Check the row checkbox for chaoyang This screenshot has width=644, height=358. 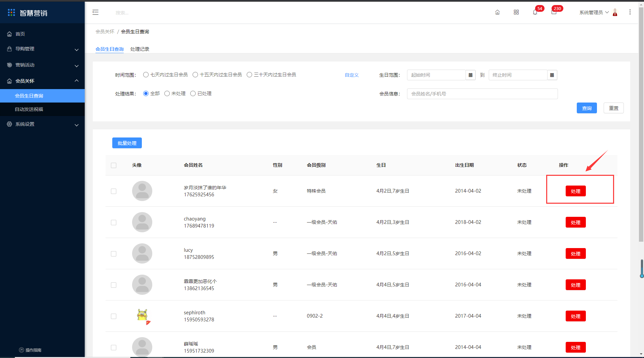(x=114, y=223)
